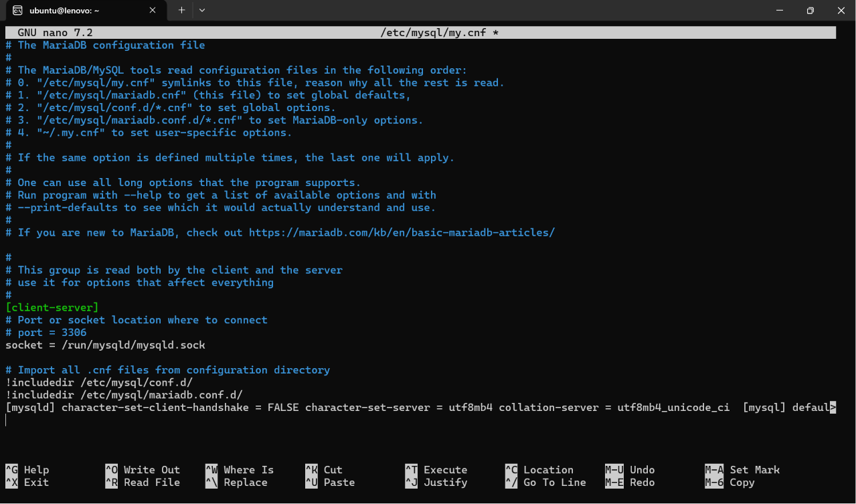Viewport: 856px width, 504px height.
Task: Click the ^G Help shortcut
Action: [x=27, y=470]
